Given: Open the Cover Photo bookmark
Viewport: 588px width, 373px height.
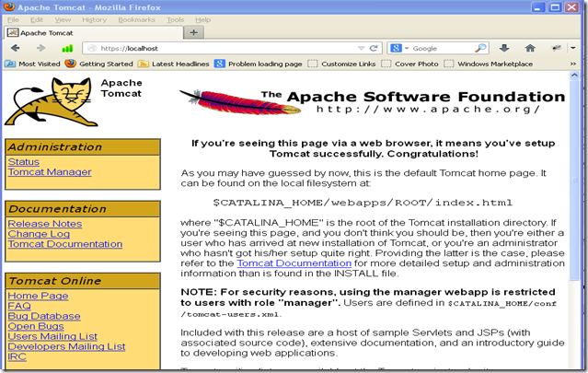Looking at the screenshot, I should (409, 64).
